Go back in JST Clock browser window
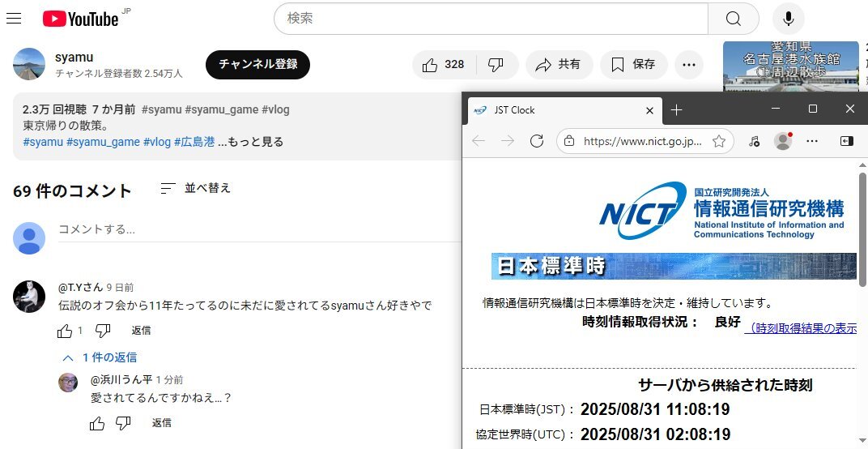Viewport: 868px width, 449px height. pos(479,141)
